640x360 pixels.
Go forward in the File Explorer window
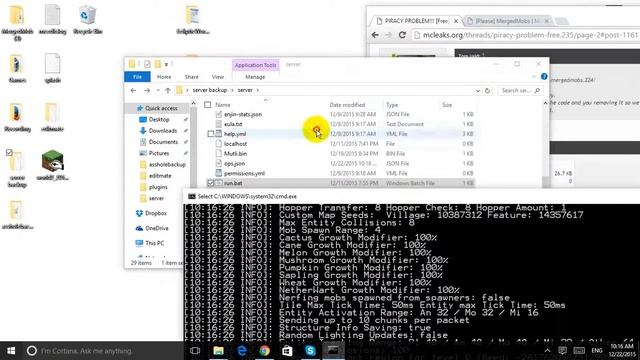click(x=147, y=90)
